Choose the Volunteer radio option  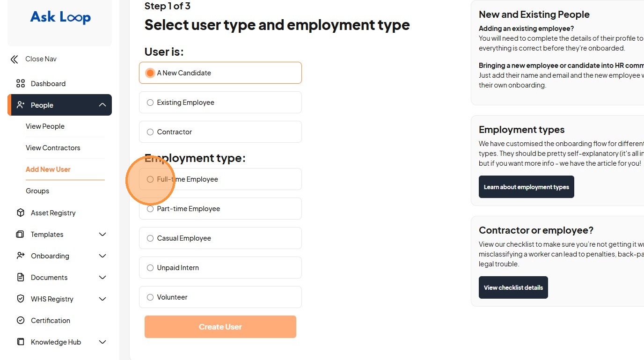click(x=150, y=297)
